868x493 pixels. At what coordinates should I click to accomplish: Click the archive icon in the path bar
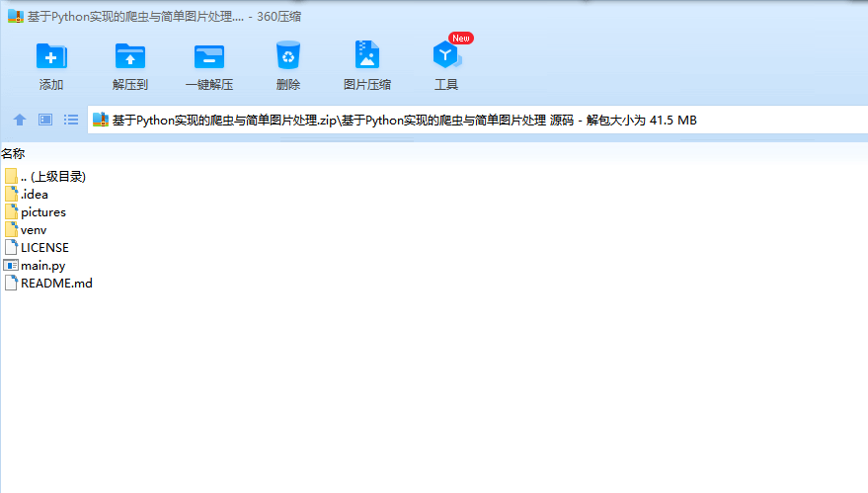pos(100,120)
